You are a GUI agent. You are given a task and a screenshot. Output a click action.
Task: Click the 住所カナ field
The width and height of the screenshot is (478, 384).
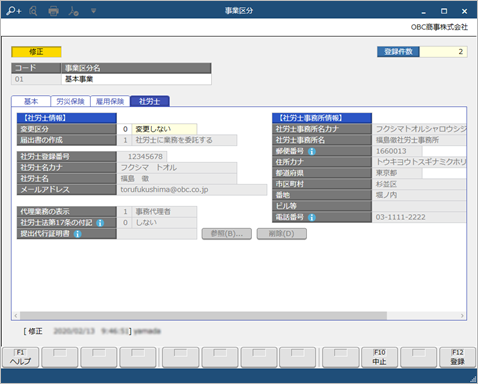click(419, 162)
